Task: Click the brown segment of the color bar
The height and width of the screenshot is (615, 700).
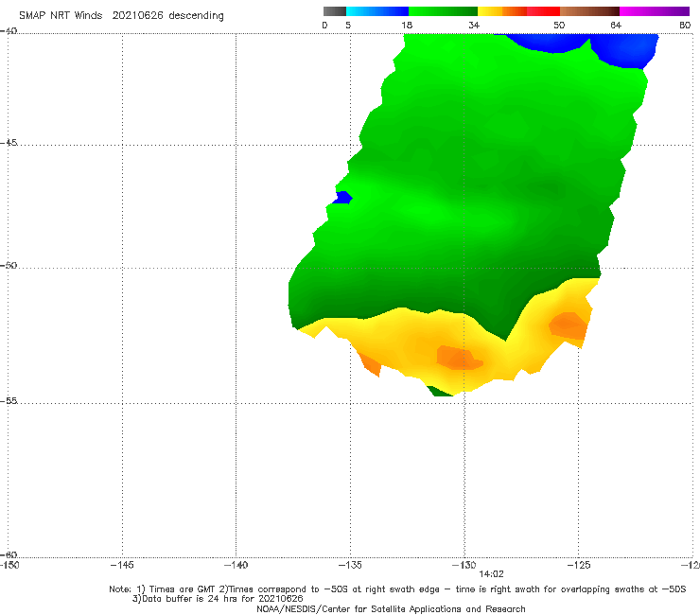Action: click(589, 11)
